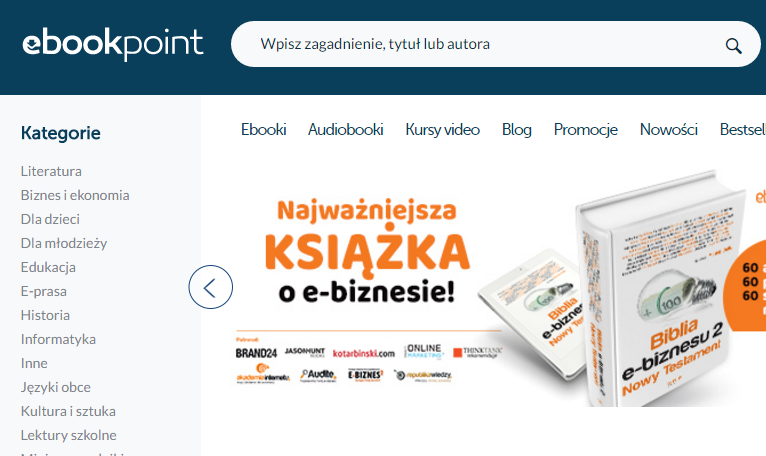
Task: Select the Literatura category
Action: (51, 171)
